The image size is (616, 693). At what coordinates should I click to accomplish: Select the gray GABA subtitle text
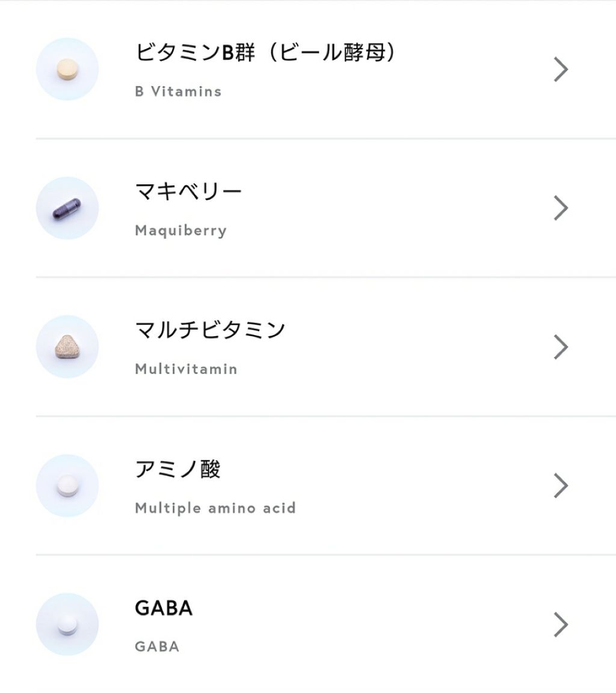click(x=157, y=647)
